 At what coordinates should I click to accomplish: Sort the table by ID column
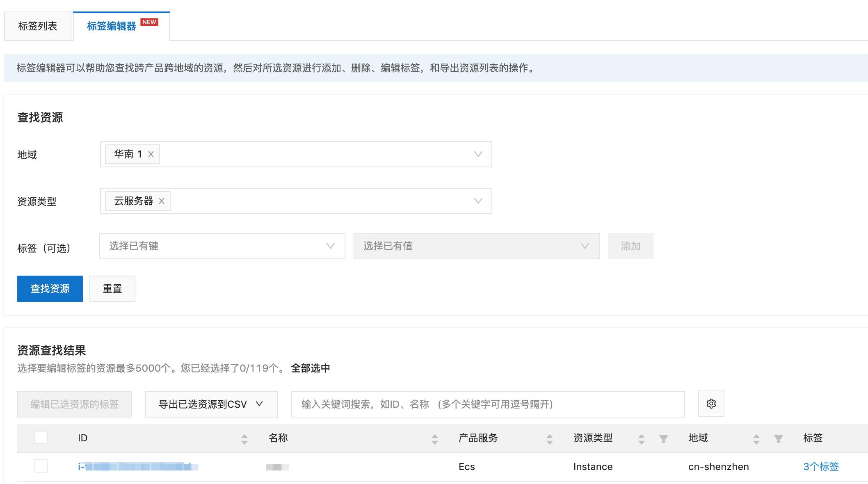[244, 438]
